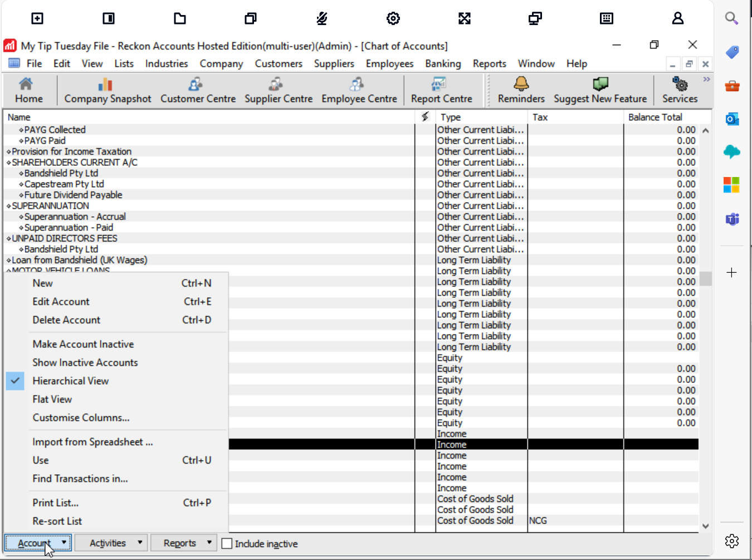The height and width of the screenshot is (560, 752).
Task: Toggle Hierarchical View checkmark option
Action: (116, 381)
